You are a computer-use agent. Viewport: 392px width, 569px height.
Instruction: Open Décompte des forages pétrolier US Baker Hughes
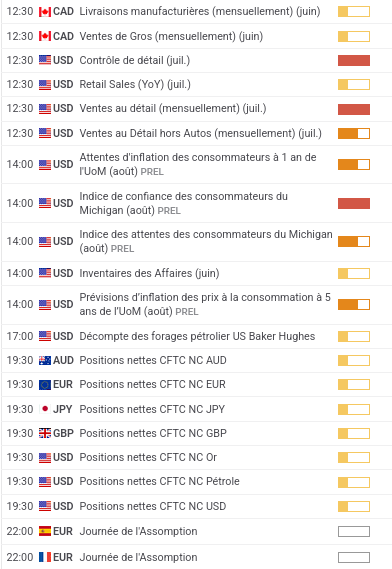coord(197,336)
